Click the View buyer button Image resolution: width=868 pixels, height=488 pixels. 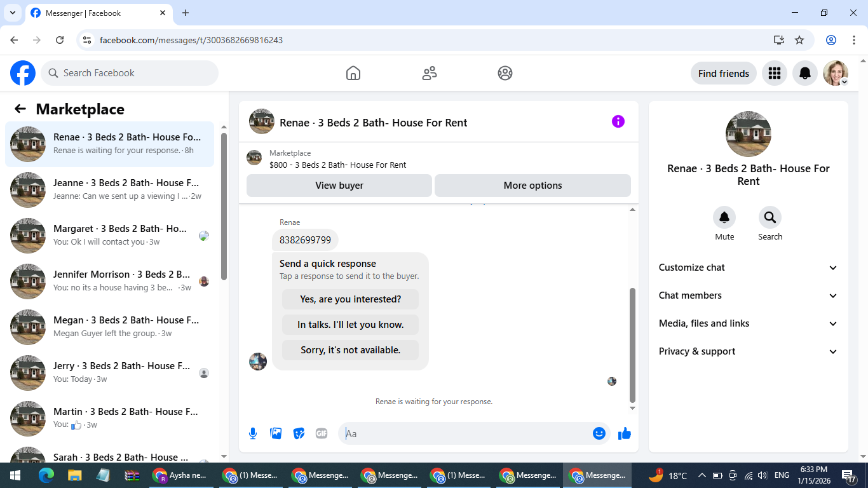(339, 186)
